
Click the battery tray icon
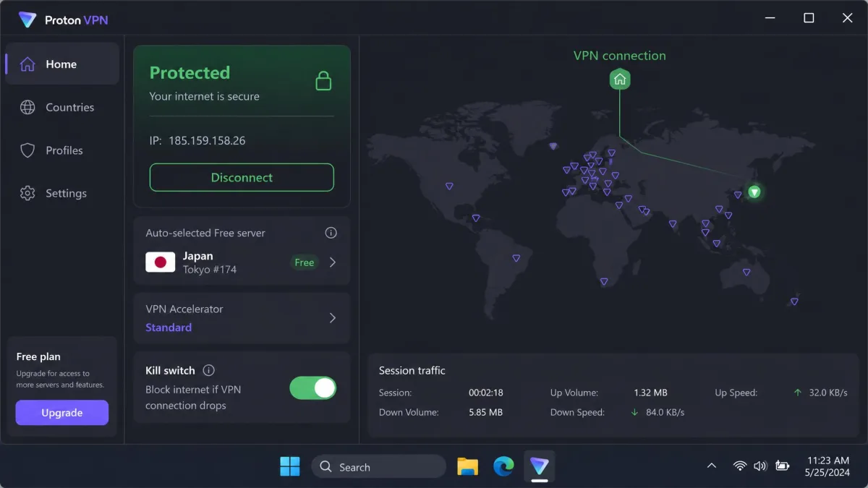tap(782, 466)
